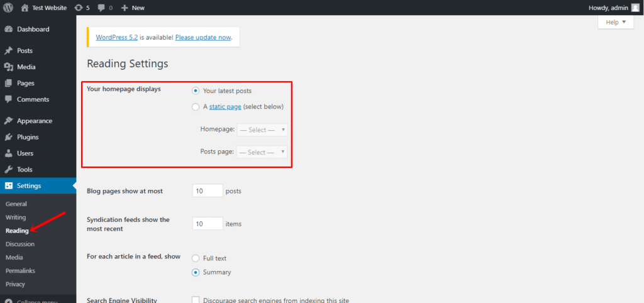Select A static page radio button
The width and height of the screenshot is (644, 303).
pyautogui.click(x=196, y=107)
